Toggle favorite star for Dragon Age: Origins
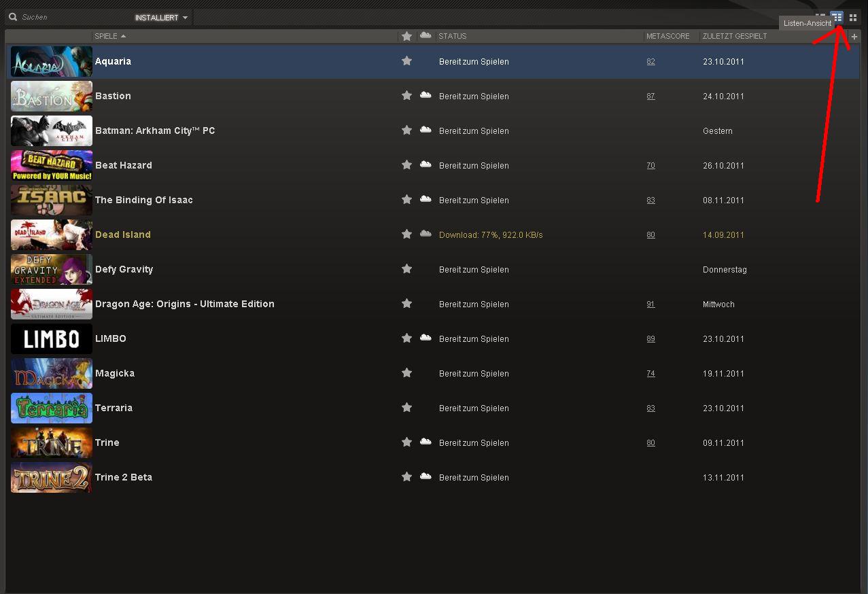The image size is (868, 594). 406,304
